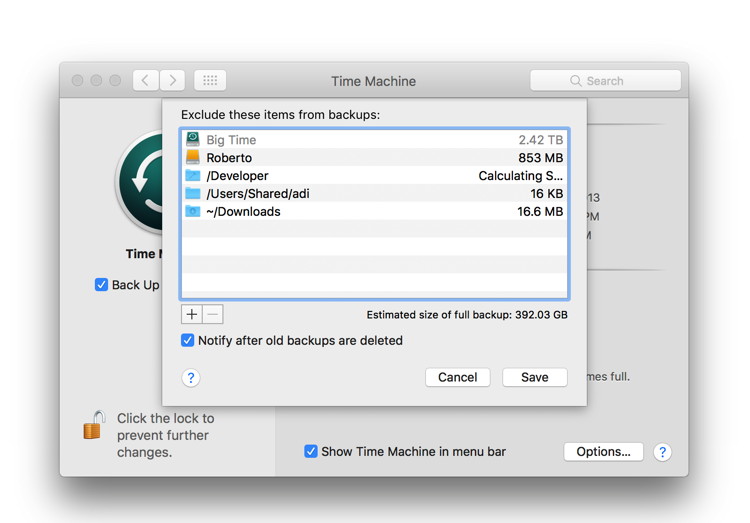Open help in the main Time Machine window
The image size is (750, 523).
[662, 452]
